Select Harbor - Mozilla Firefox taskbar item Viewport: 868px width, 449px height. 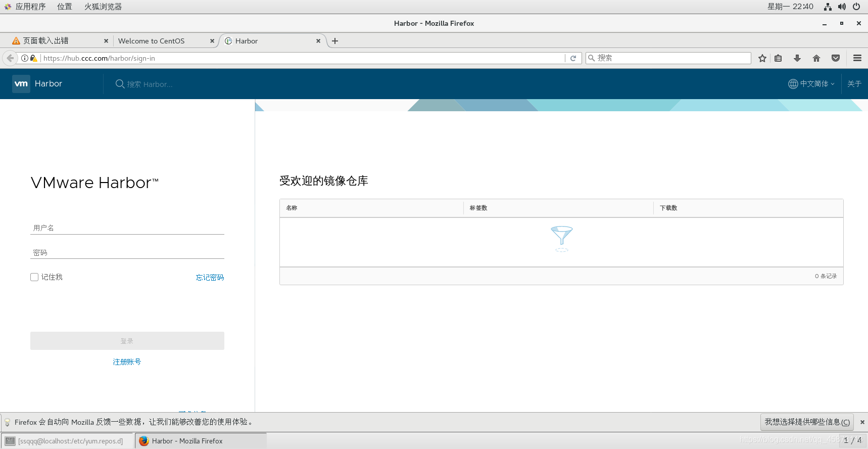tap(201, 441)
